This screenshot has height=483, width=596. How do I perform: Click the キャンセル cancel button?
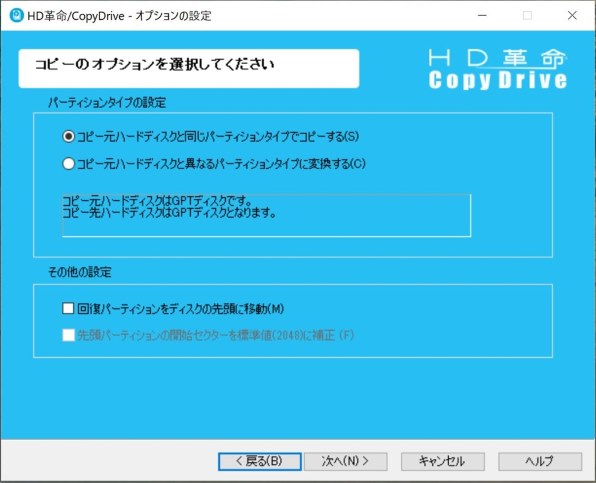coord(442,461)
